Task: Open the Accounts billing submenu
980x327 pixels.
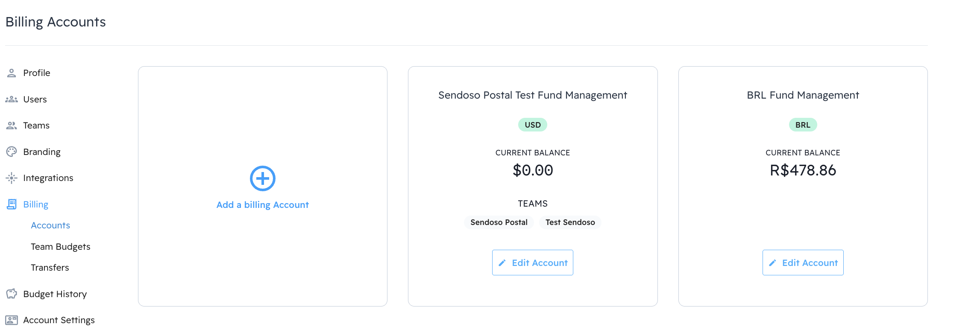Action: pyautogui.click(x=50, y=225)
